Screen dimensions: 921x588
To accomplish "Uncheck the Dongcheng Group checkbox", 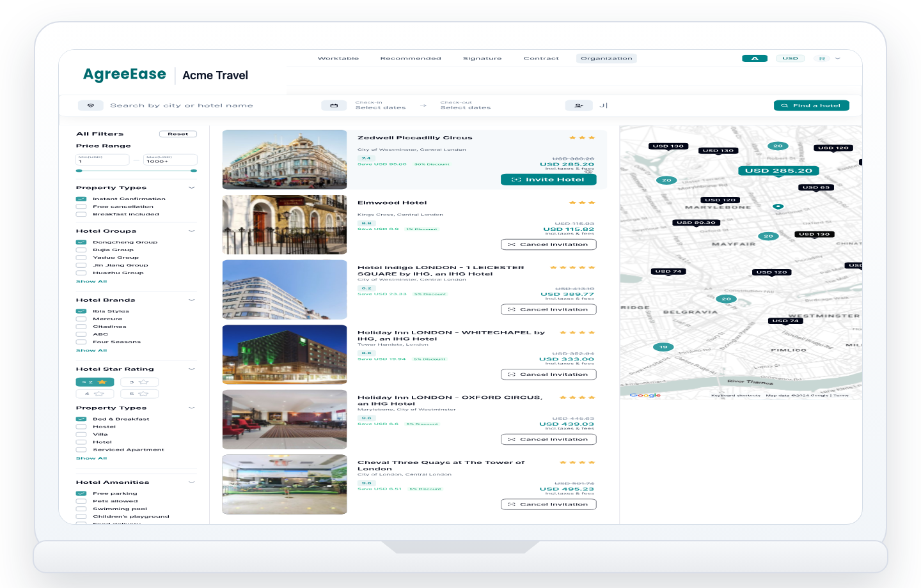I will [81, 242].
